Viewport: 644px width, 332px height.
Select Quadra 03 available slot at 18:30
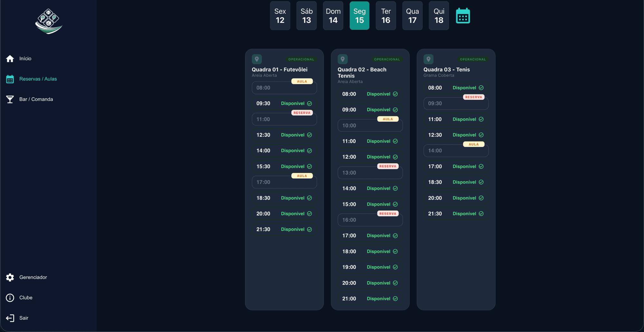[456, 182]
